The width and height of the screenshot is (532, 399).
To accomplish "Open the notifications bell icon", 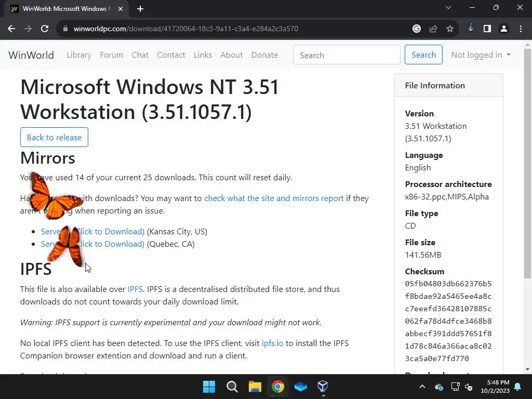I will [x=518, y=387].
